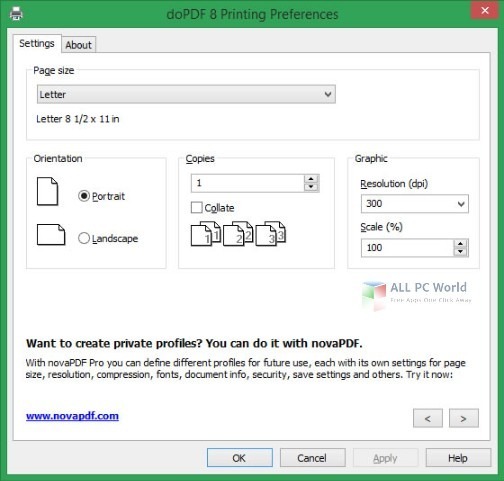The image size is (504, 481).
Task: Open the www.novapdf.com link
Action: (x=72, y=416)
